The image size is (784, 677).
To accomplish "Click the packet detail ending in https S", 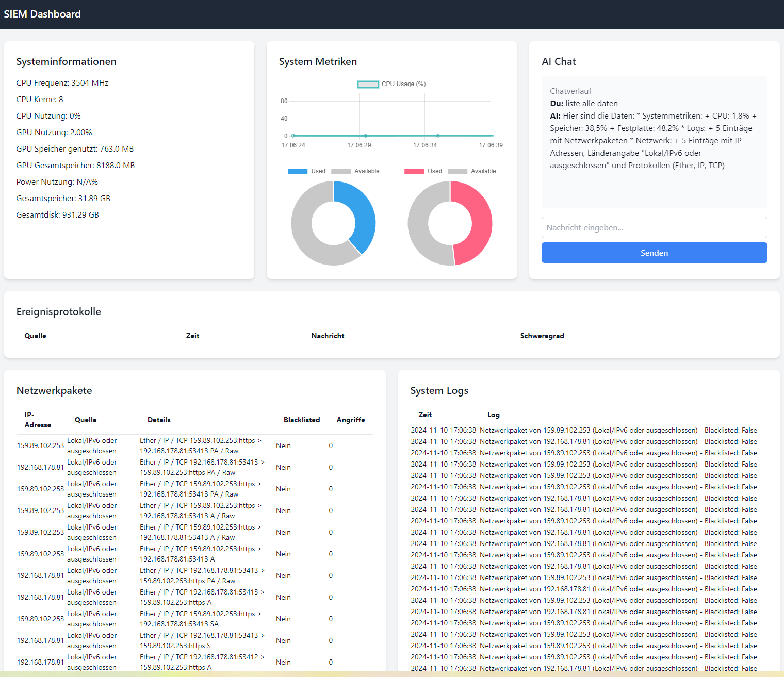I will pyautogui.click(x=202, y=640).
